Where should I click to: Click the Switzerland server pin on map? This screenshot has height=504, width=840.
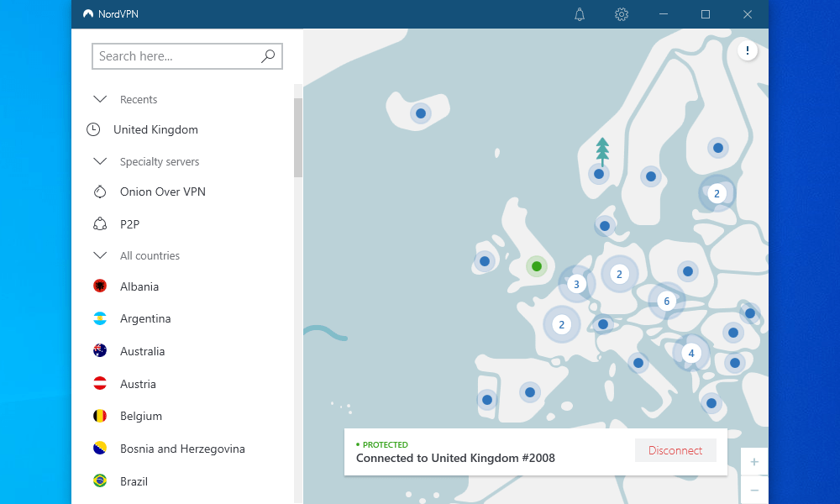point(602,324)
